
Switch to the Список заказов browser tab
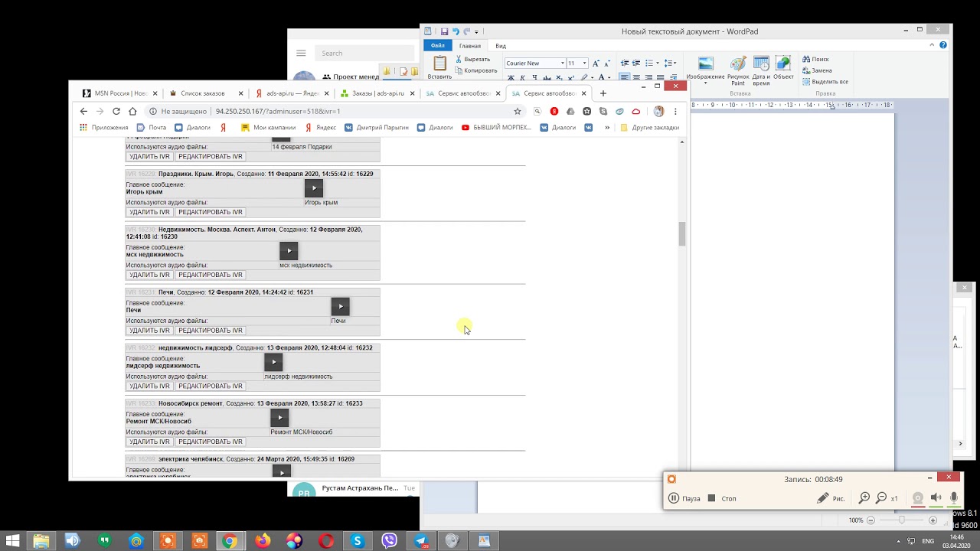coord(202,93)
